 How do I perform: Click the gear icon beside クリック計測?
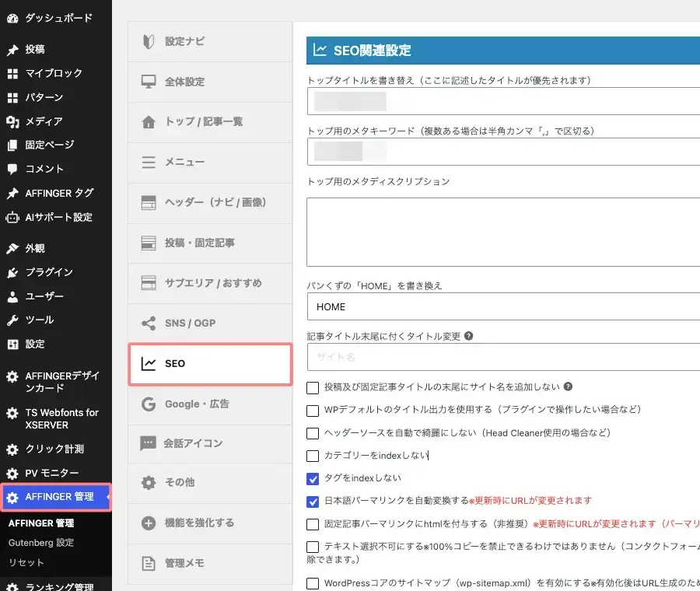click(x=12, y=449)
